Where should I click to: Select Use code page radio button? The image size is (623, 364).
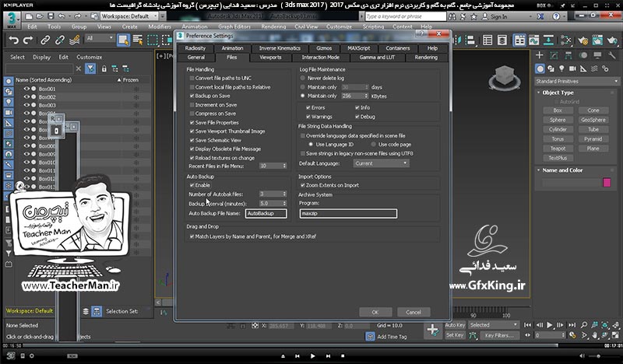(x=374, y=145)
